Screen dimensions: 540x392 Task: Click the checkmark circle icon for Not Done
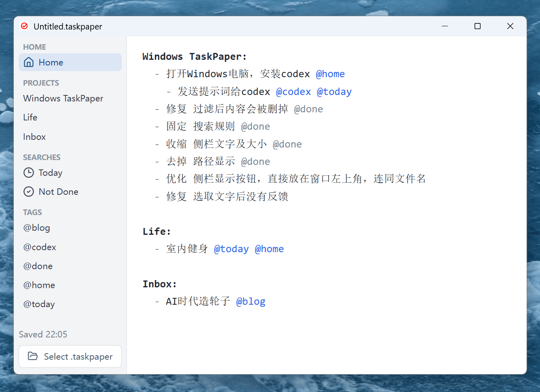click(x=29, y=192)
